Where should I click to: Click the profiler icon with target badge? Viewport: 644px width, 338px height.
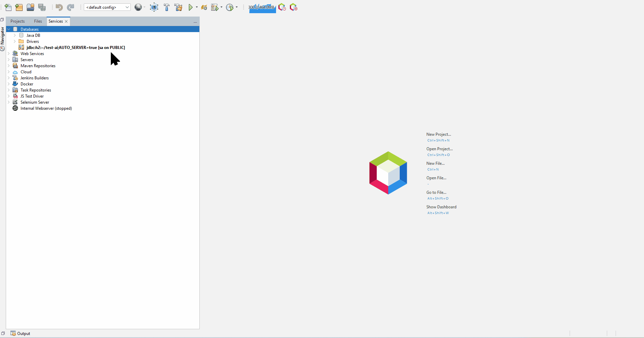coord(294,7)
